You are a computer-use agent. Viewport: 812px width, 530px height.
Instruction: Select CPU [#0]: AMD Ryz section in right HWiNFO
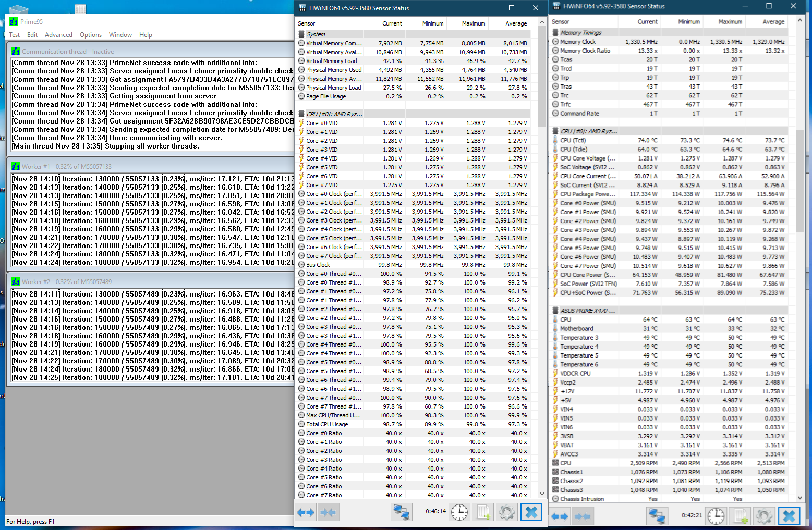tap(669, 131)
